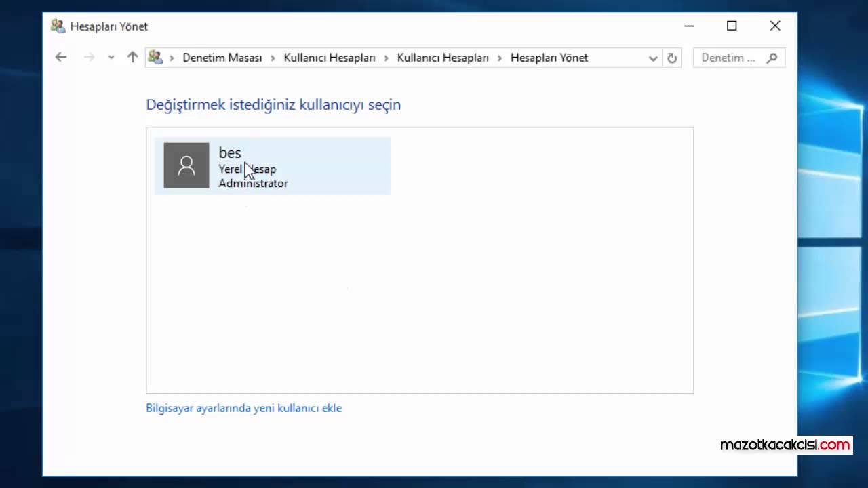This screenshot has height=488, width=868.
Task: Open the address bar history dropdown
Action: point(652,58)
